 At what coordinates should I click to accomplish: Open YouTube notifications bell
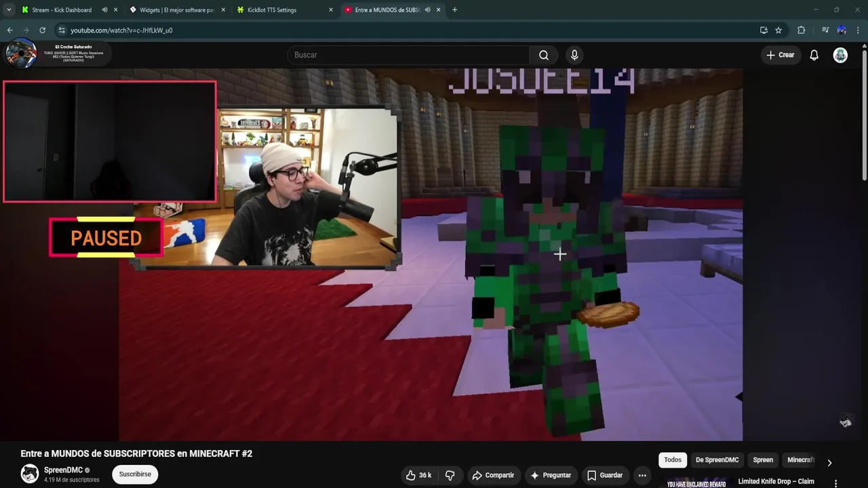tap(814, 55)
